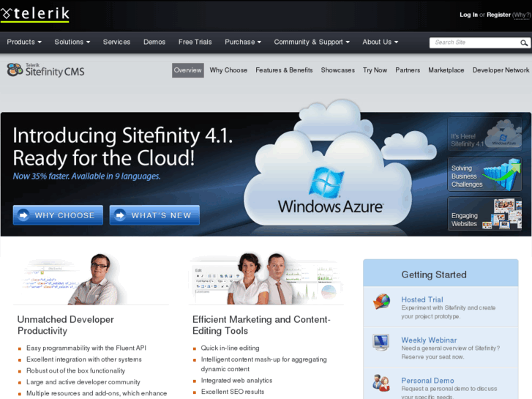Image resolution: width=532 pixels, height=399 pixels.
Task: Select the Features & Benefits tab
Action: click(x=284, y=70)
